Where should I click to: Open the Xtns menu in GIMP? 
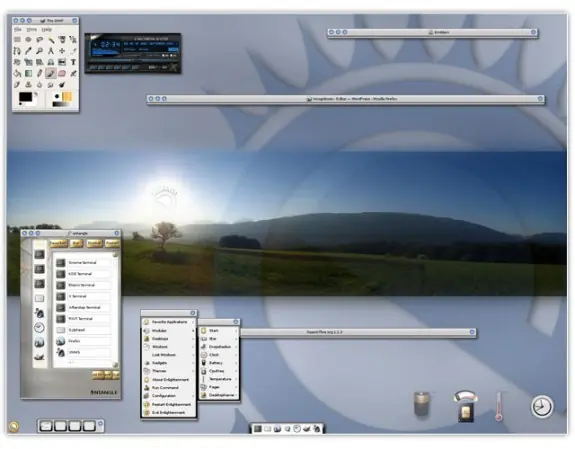32,29
